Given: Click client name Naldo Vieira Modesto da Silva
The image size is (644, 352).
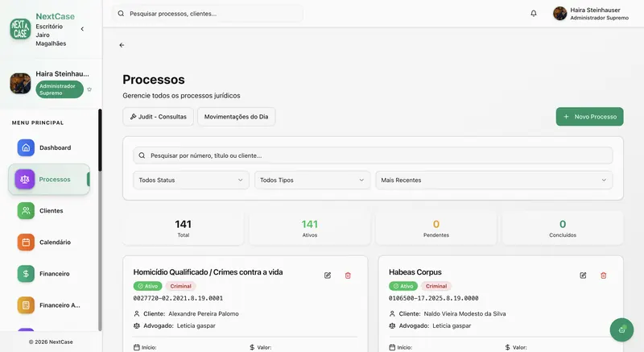Looking at the screenshot, I should click(x=465, y=314).
